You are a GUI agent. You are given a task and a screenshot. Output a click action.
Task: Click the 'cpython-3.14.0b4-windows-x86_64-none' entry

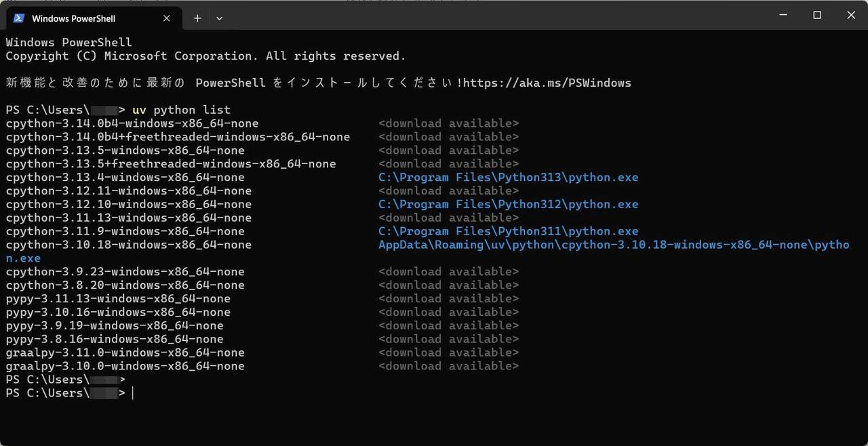pyautogui.click(x=132, y=123)
